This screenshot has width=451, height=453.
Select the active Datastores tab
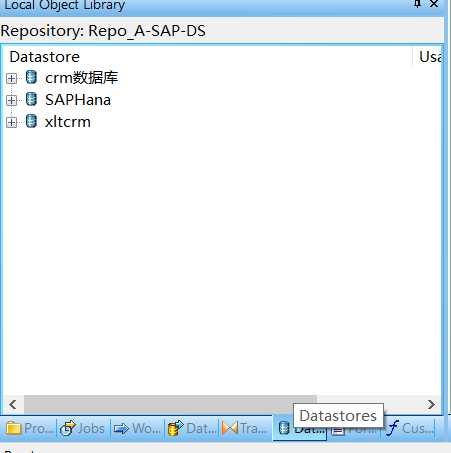click(300, 429)
